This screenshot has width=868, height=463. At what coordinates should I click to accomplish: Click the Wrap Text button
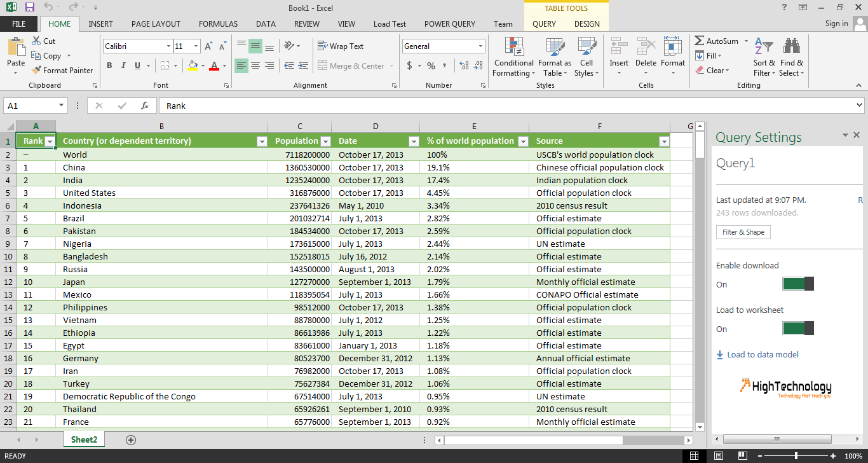tap(341, 46)
